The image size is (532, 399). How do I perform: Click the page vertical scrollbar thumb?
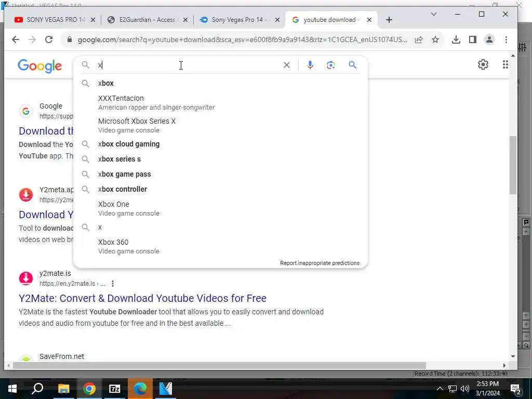click(x=513, y=165)
